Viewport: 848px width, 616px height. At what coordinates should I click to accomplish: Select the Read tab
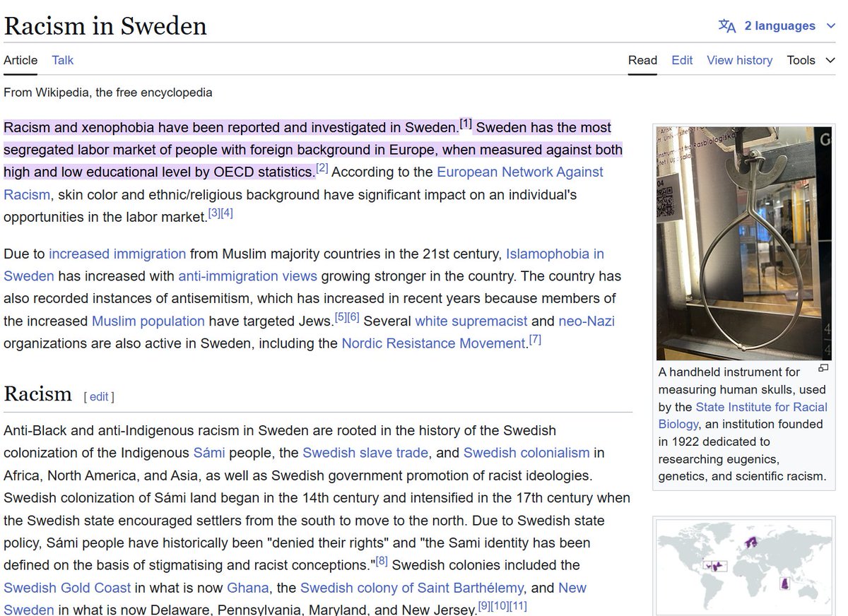[x=642, y=60]
